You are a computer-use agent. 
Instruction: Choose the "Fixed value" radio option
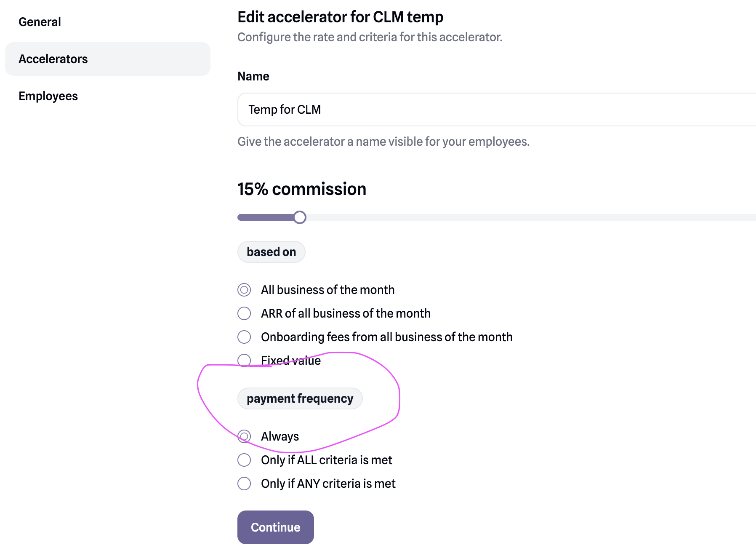point(244,361)
